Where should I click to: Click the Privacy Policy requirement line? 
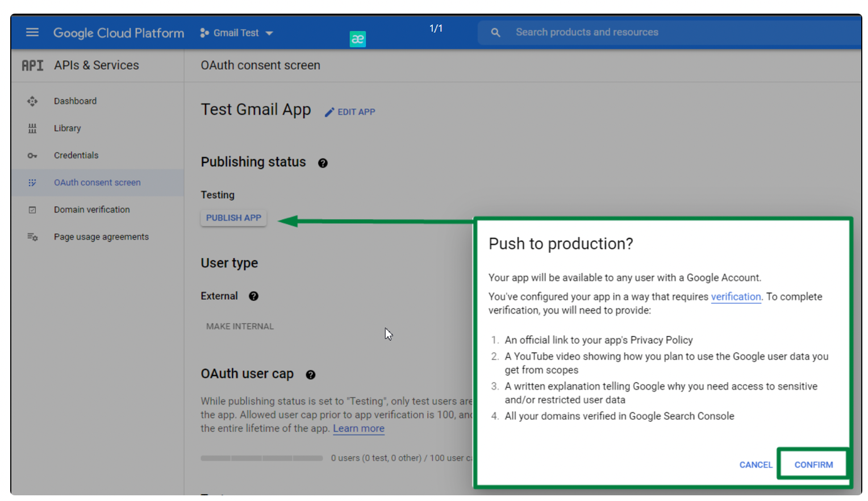tap(599, 340)
